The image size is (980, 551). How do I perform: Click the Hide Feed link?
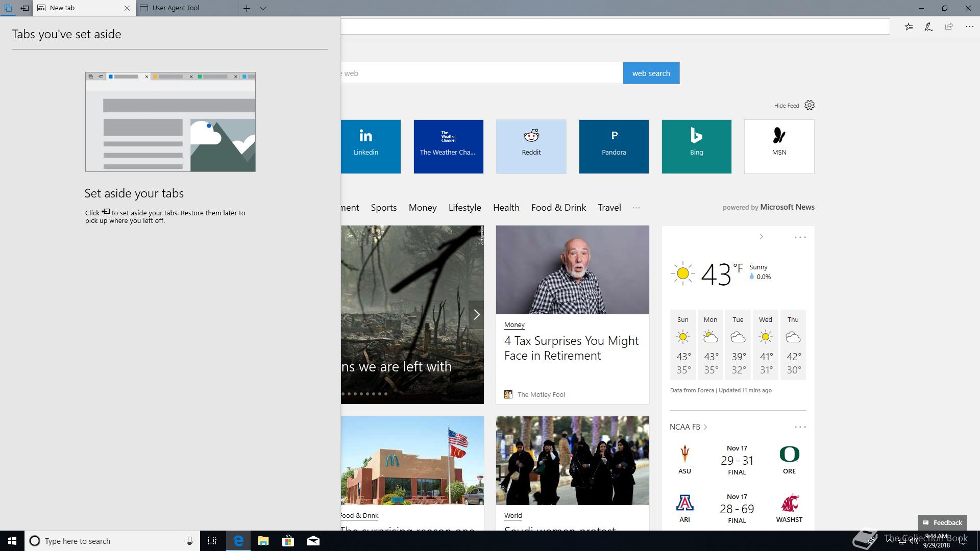tap(787, 106)
